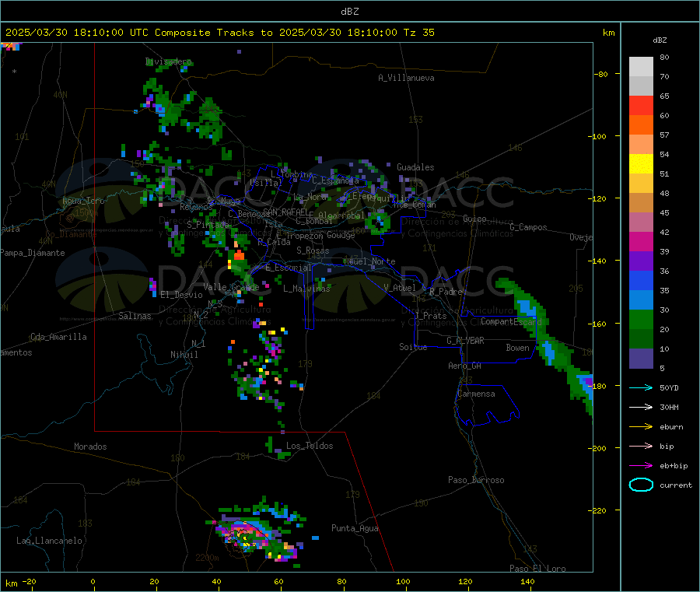Click the Huel_Norte map label
Screen dimensions: 700x592
pos(370,261)
